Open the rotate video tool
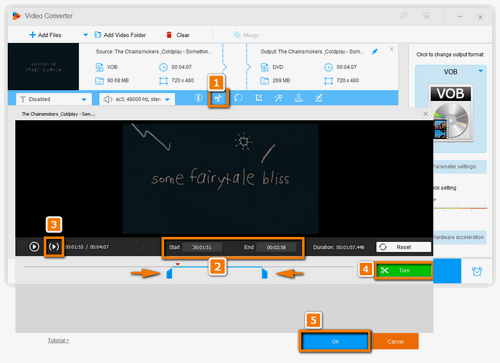The image size is (500, 363). (x=238, y=98)
